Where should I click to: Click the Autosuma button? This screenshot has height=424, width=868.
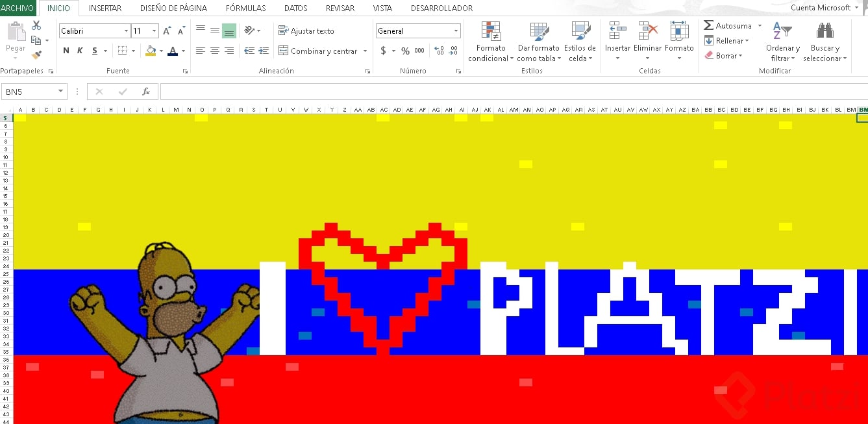728,26
